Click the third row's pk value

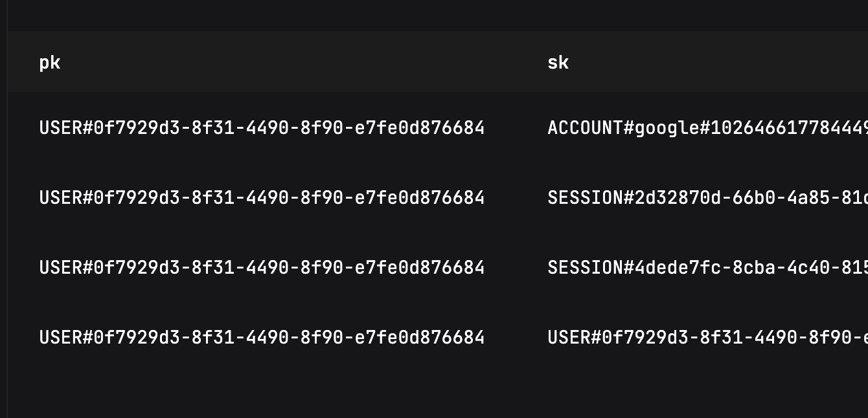coord(262,267)
